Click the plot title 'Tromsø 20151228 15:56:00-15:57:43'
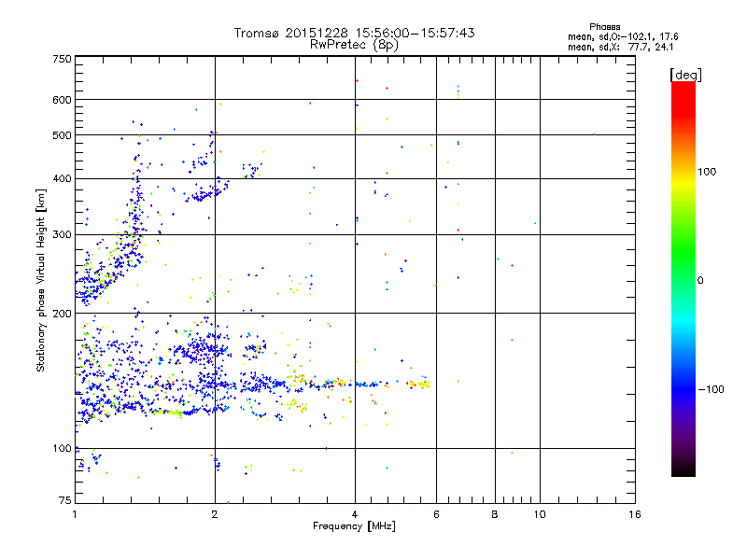747x560 pixels. coord(354,33)
